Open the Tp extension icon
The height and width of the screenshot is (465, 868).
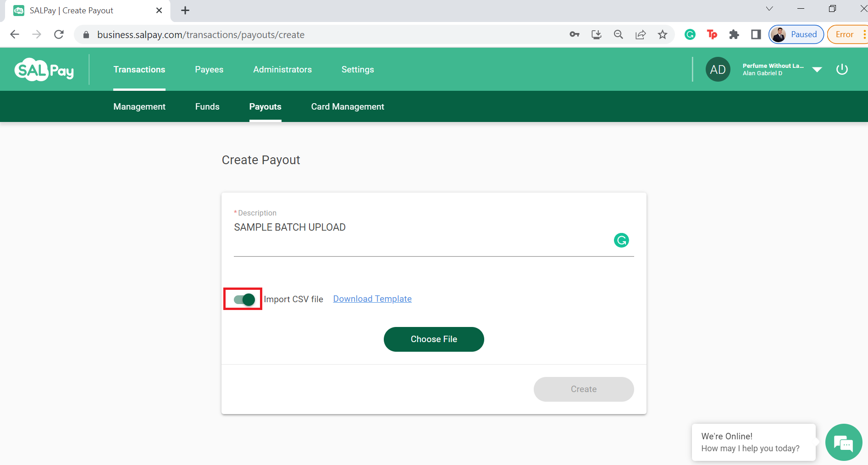click(712, 34)
